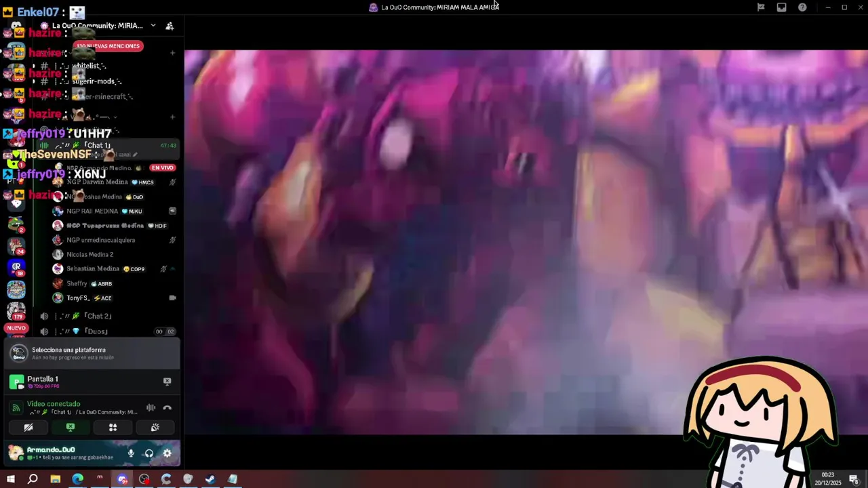Open taskbar search magnifier
Screen dimensions: 868x488
(x=33, y=479)
